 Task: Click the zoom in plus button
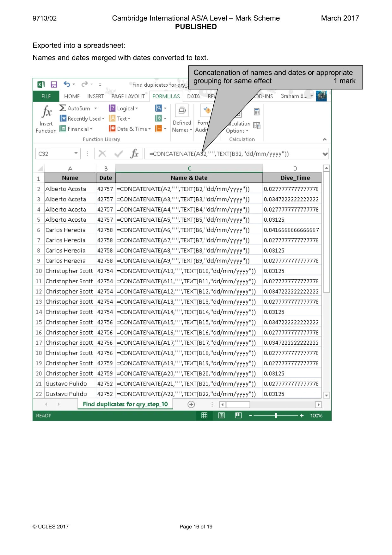[302, 416]
